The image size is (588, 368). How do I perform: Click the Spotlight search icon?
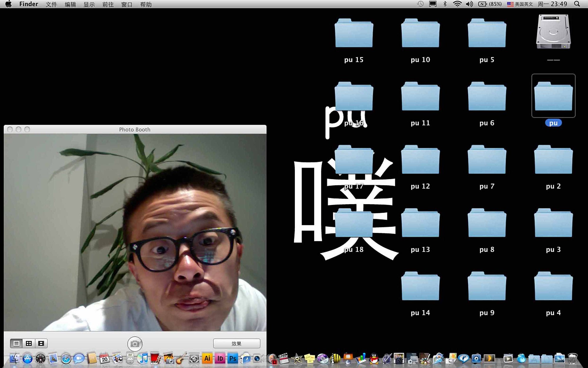577,4
